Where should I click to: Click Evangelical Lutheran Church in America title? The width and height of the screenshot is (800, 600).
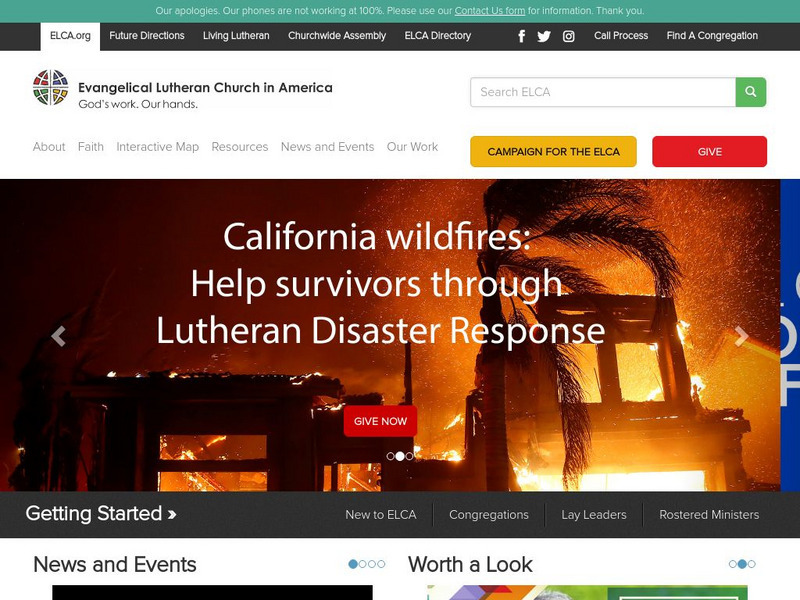point(205,88)
